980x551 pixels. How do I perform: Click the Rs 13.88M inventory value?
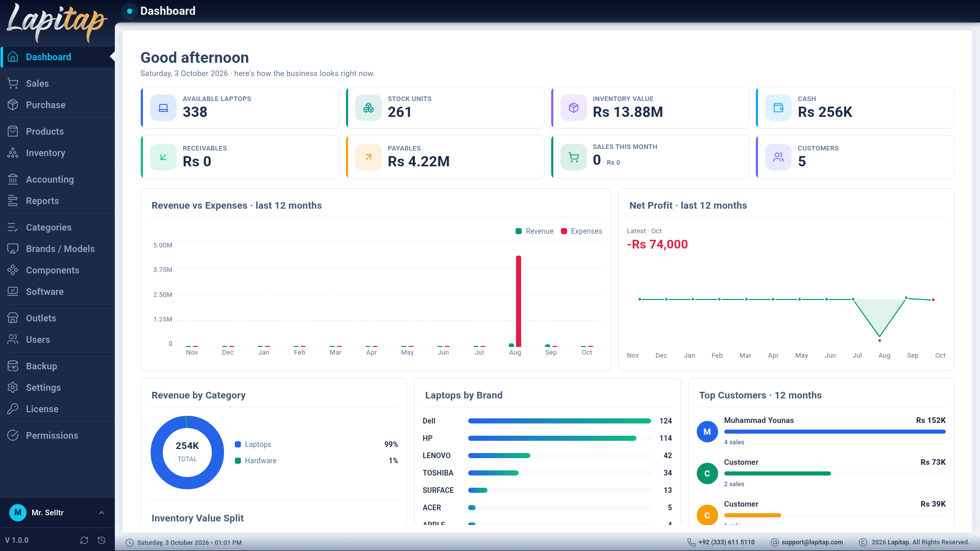[628, 112]
